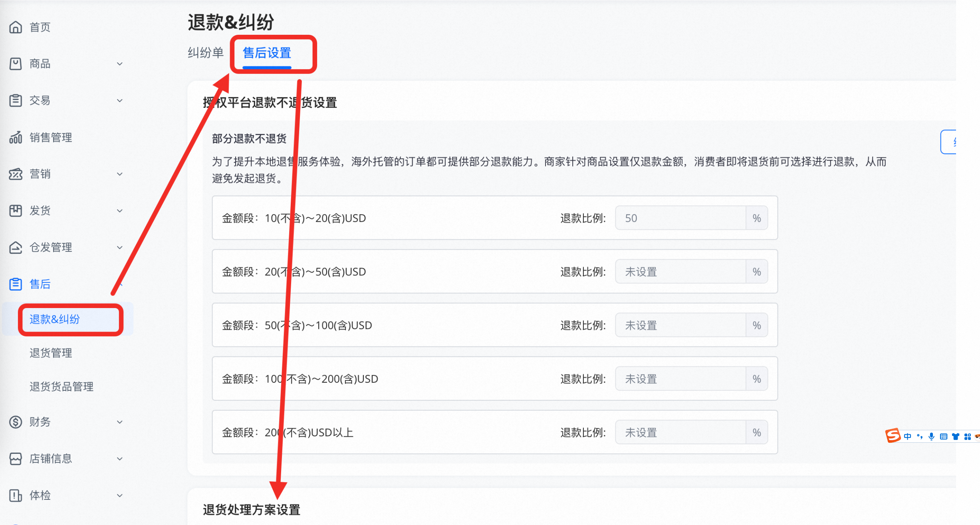Select the 商品 products icon
This screenshot has height=525, width=980.
coord(15,64)
